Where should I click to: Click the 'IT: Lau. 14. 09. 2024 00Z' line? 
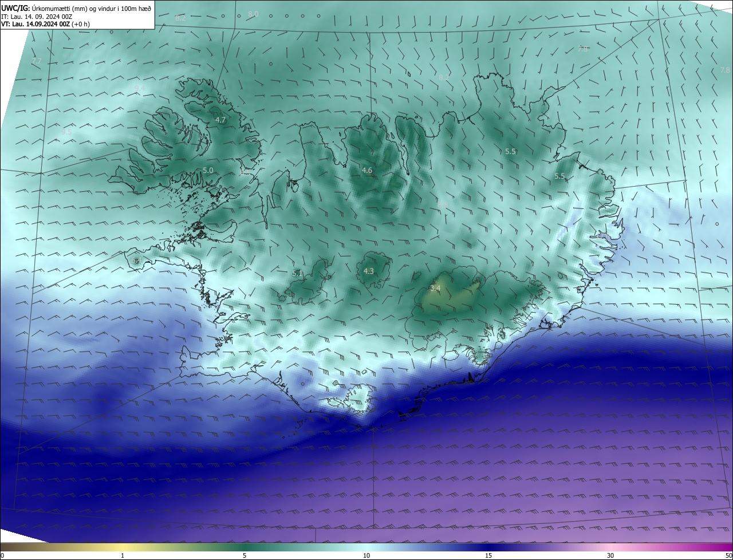[x=37, y=17]
